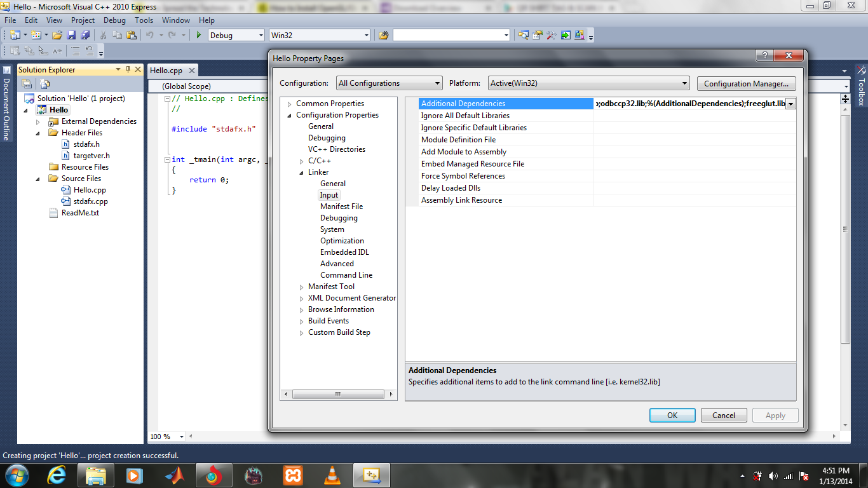Open the Find in Files toolbar icon
The image size is (868, 488).
pos(524,36)
